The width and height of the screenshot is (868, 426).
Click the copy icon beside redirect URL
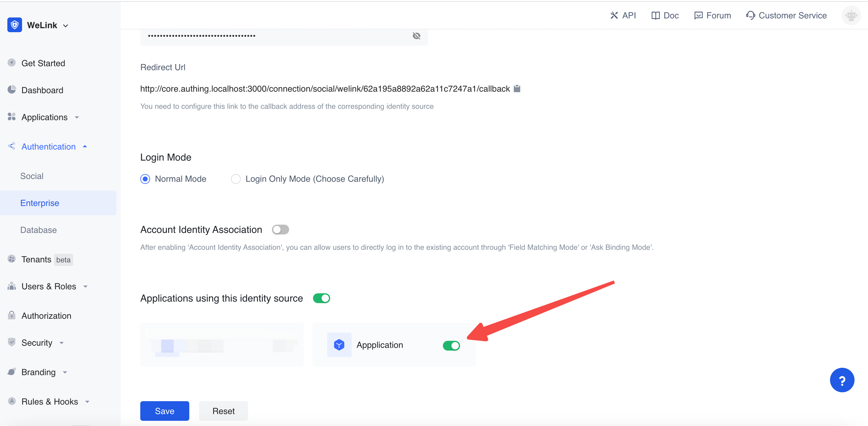(x=517, y=89)
